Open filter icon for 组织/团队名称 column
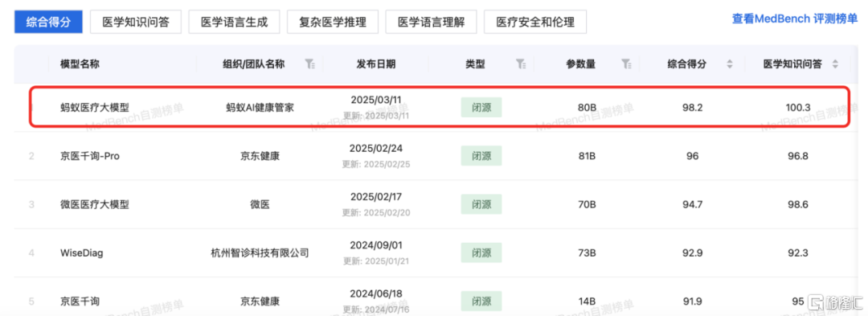 tap(310, 64)
